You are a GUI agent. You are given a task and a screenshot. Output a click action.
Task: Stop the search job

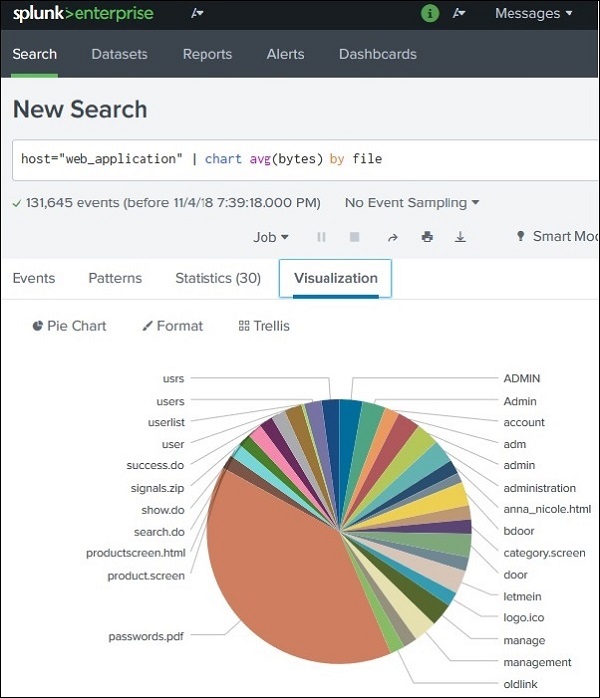point(354,237)
